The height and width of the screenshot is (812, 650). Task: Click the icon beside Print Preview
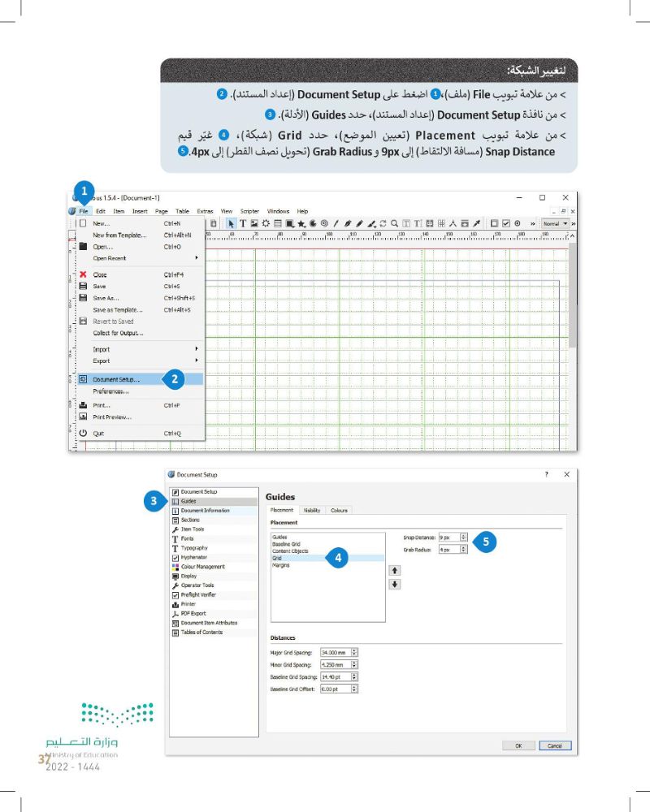coord(83,417)
